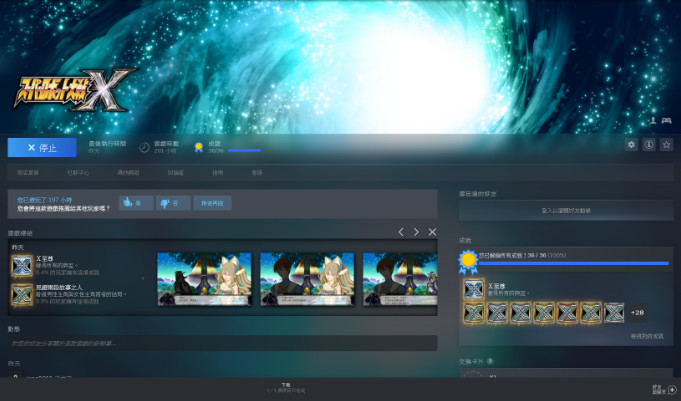Click thumbs-down 否 not recommend button
681x401 pixels.
(x=173, y=203)
